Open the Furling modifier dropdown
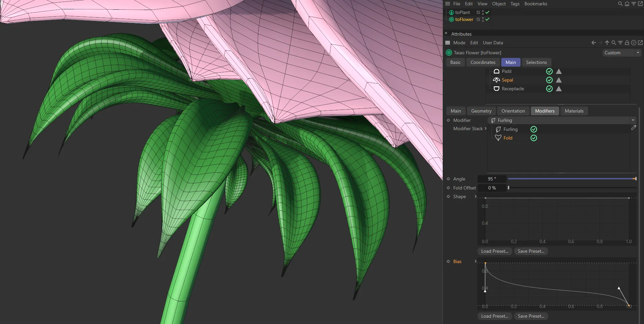The image size is (644, 324). 632,120
